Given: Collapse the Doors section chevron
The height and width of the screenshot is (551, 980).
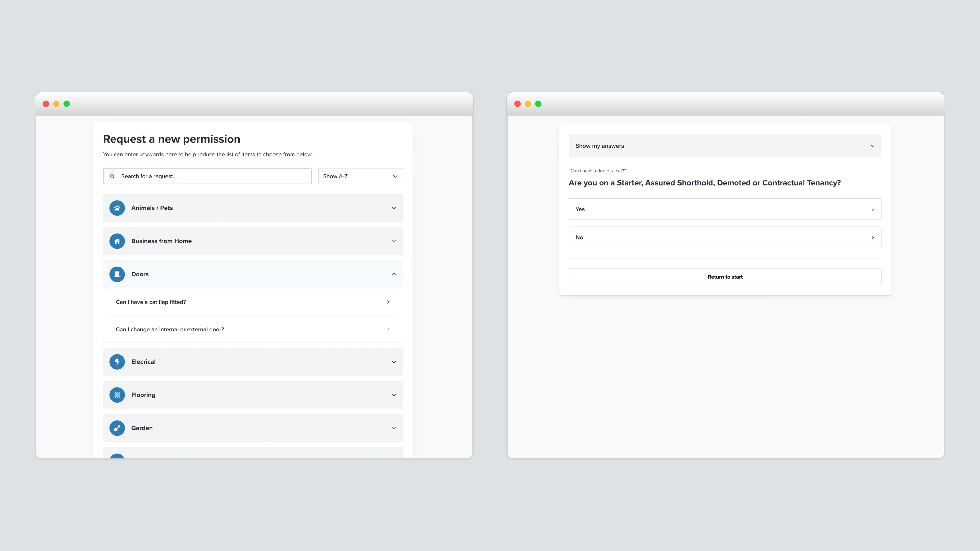Looking at the screenshot, I should point(394,274).
